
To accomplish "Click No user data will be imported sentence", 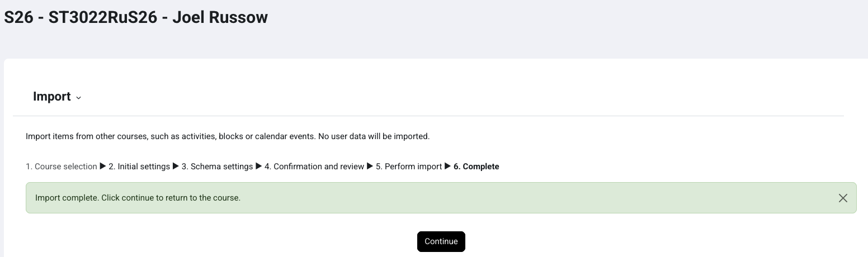I will (374, 136).
